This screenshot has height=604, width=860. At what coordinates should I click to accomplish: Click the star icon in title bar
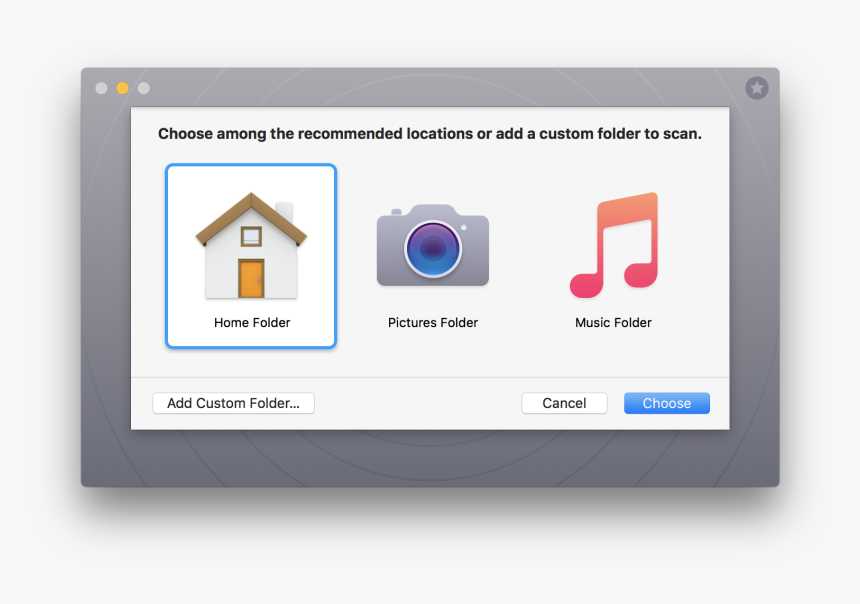[757, 88]
